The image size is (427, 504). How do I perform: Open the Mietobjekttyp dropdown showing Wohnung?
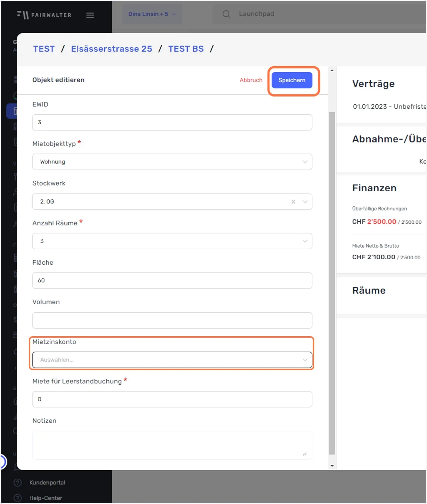172,162
